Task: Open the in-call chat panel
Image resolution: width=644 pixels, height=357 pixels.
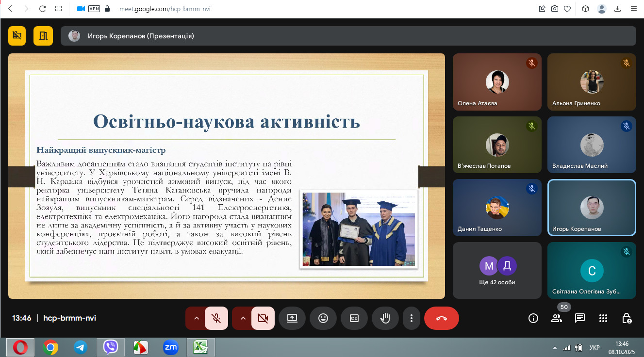Action: pos(580,318)
